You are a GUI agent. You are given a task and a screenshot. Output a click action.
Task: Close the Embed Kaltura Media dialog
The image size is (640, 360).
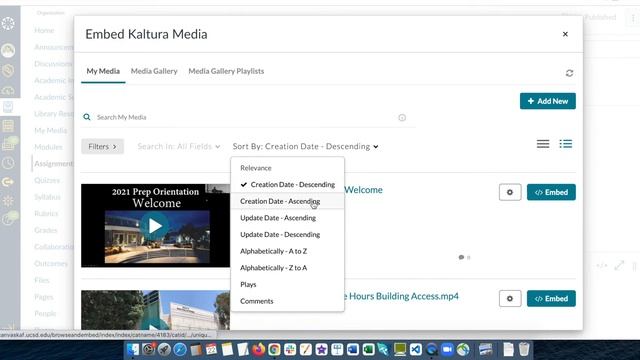tap(565, 34)
